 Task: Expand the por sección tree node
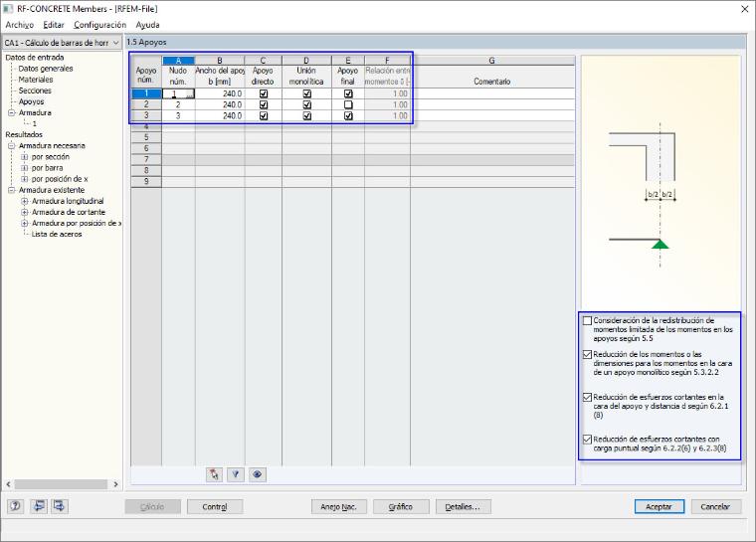point(24,157)
